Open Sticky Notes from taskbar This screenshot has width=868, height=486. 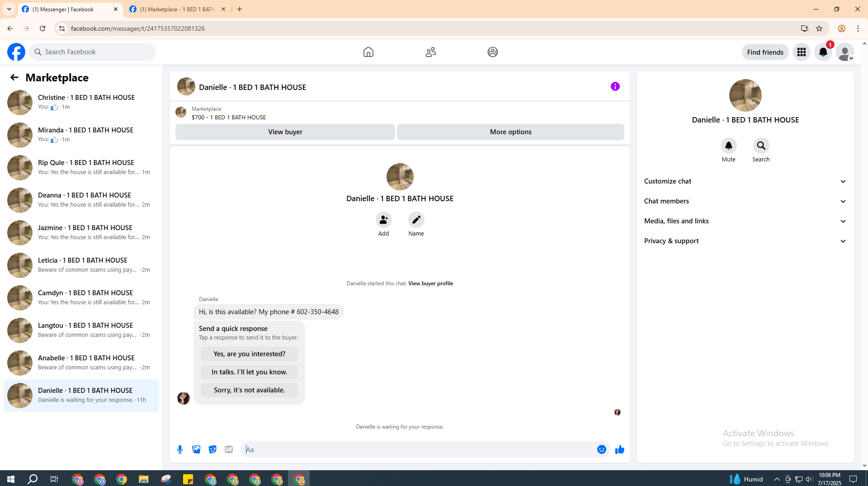coord(188,479)
